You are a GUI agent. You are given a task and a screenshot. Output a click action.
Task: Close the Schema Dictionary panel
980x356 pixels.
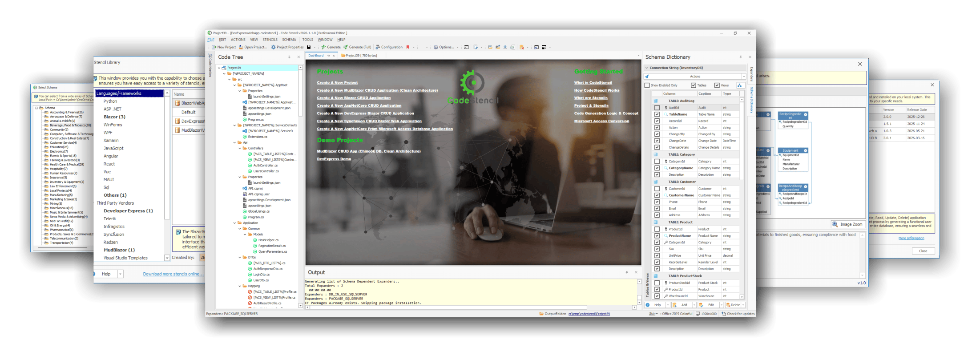pyautogui.click(x=750, y=57)
